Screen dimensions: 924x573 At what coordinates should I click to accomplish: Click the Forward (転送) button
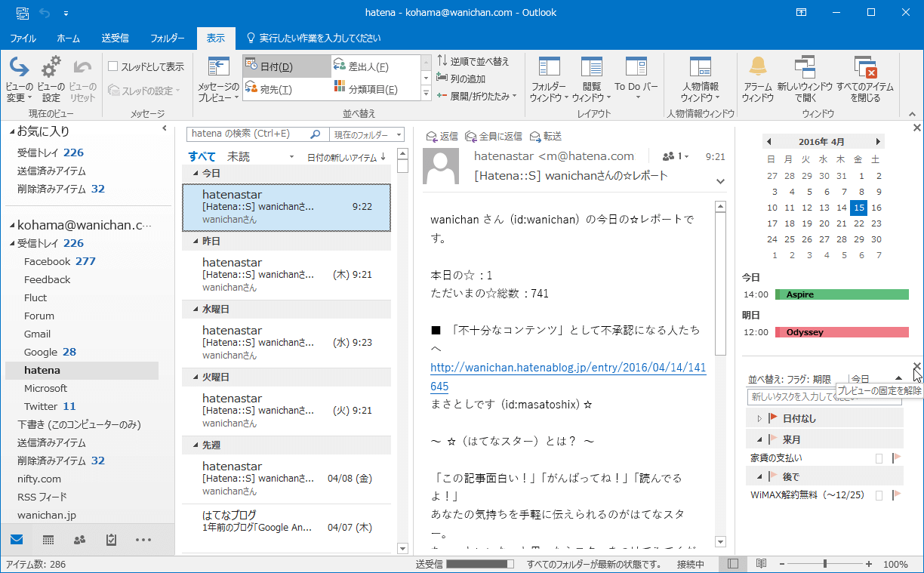coord(546,136)
